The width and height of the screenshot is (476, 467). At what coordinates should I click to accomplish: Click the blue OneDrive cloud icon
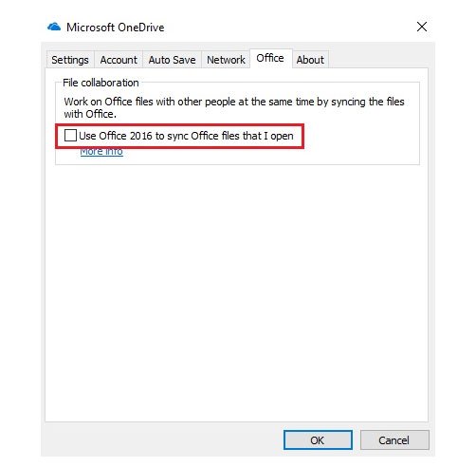tap(54, 27)
